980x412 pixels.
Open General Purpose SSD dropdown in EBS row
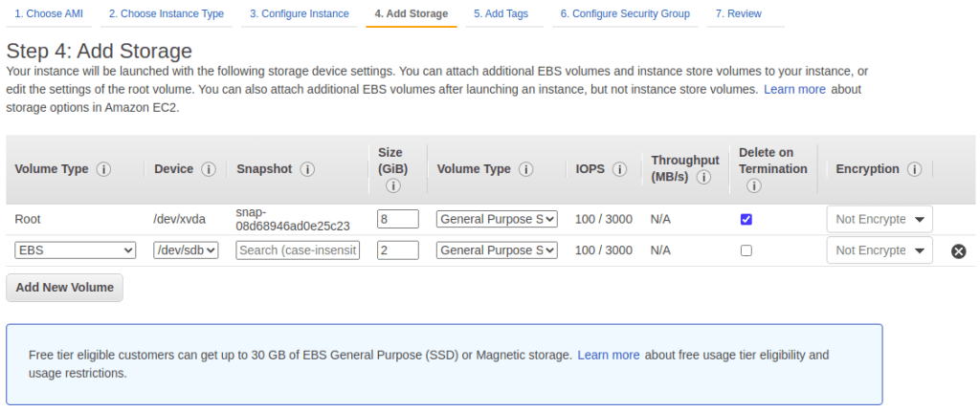point(496,250)
